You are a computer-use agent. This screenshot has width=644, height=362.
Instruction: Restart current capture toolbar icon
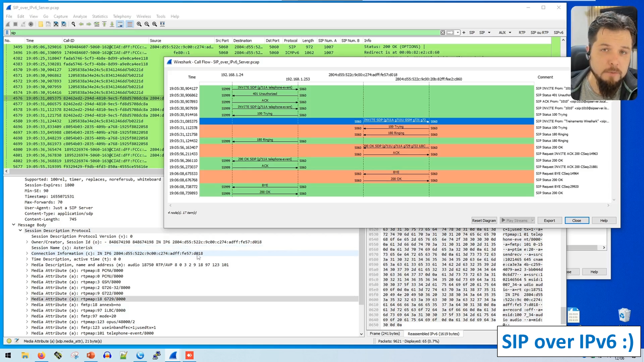point(23,24)
